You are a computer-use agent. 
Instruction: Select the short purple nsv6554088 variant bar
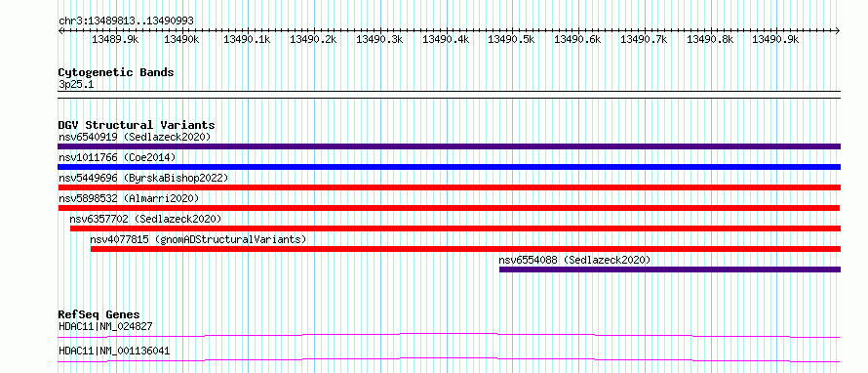pyautogui.click(x=670, y=269)
